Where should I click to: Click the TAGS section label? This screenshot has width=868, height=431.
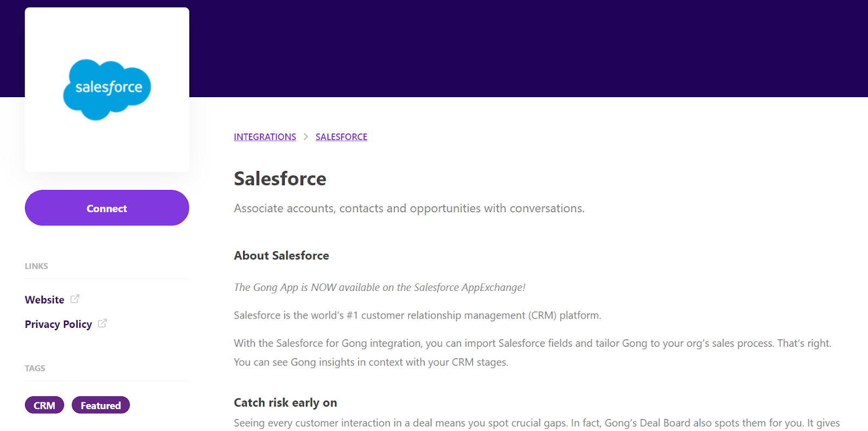tap(35, 368)
